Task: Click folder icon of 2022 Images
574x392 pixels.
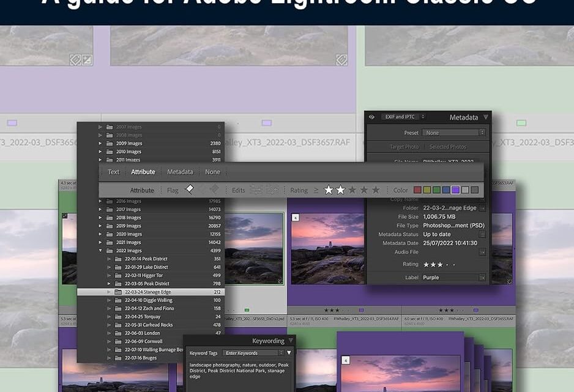Action: 110,251
